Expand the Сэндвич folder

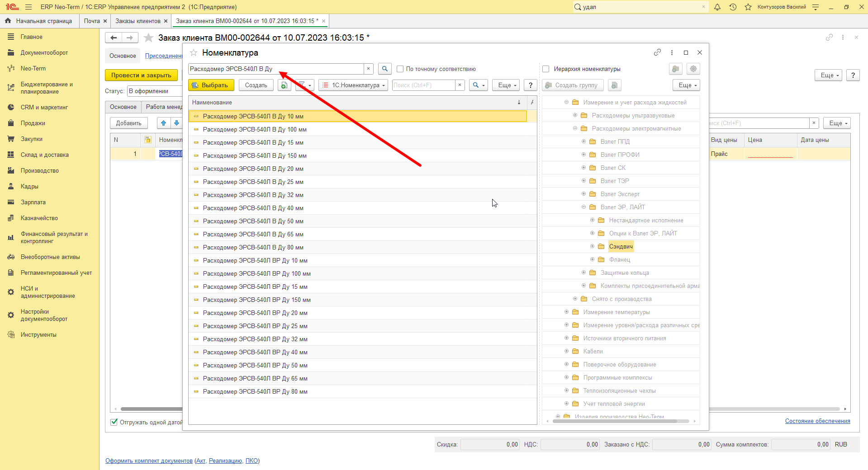click(x=592, y=246)
